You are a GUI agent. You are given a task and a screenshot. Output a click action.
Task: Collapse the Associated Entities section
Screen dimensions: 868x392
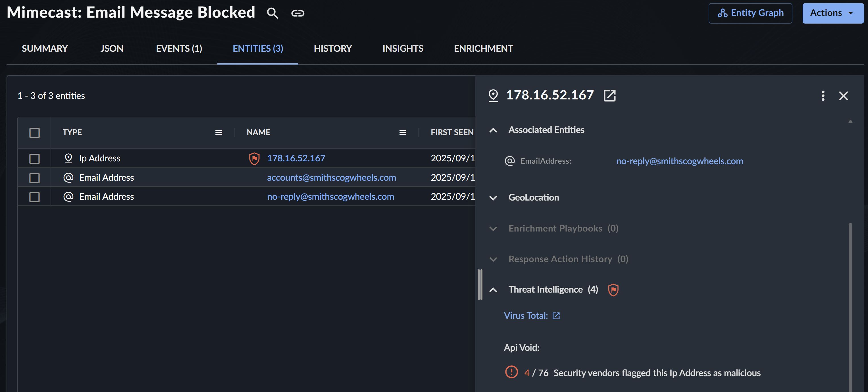[x=493, y=130]
